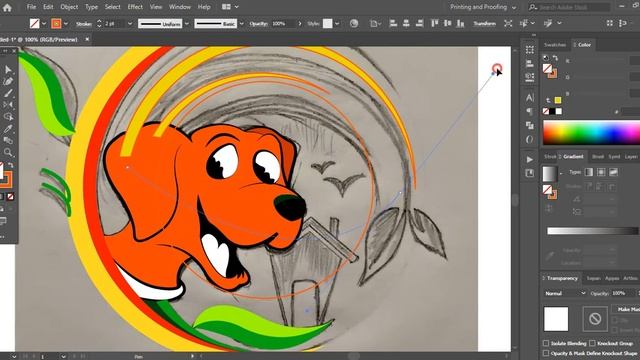Click the black swatch in Color panel

click(x=552, y=111)
